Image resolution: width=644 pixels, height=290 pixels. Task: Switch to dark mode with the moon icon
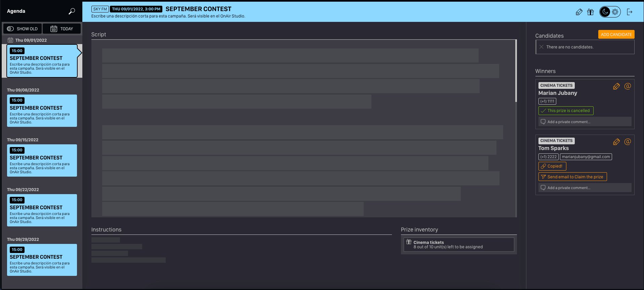pyautogui.click(x=605, y=12)
